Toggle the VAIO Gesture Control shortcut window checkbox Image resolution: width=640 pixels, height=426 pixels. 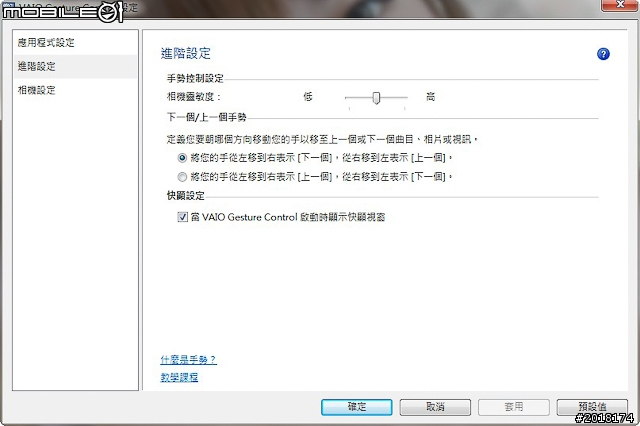click(x=182, y=216)
